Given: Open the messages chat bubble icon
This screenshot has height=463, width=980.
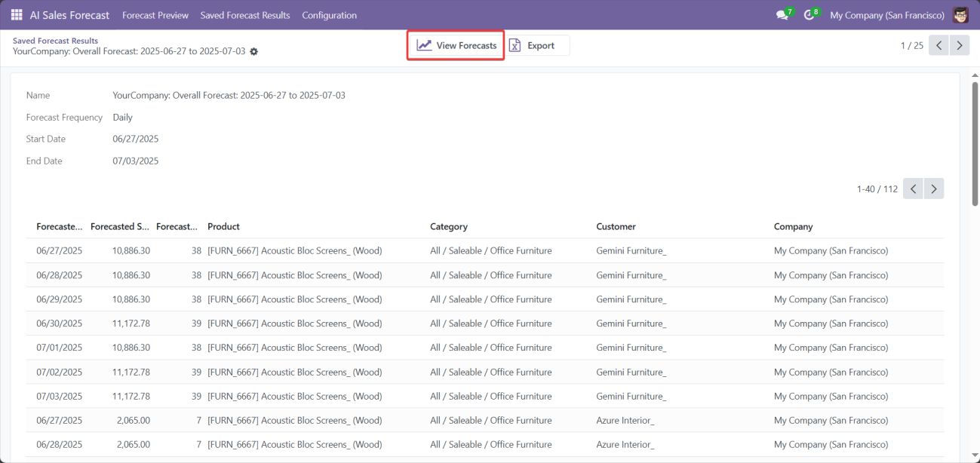Looking at the screenshot, I should tap(782, 15).
